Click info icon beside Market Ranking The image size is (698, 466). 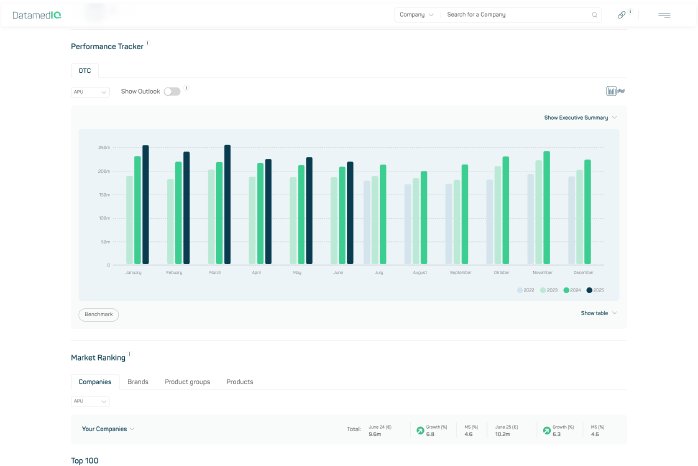coord(130,354)
